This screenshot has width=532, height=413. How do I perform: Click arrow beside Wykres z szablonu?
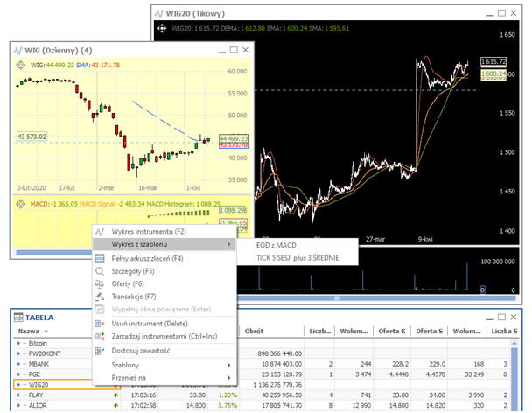pos(229,244)
